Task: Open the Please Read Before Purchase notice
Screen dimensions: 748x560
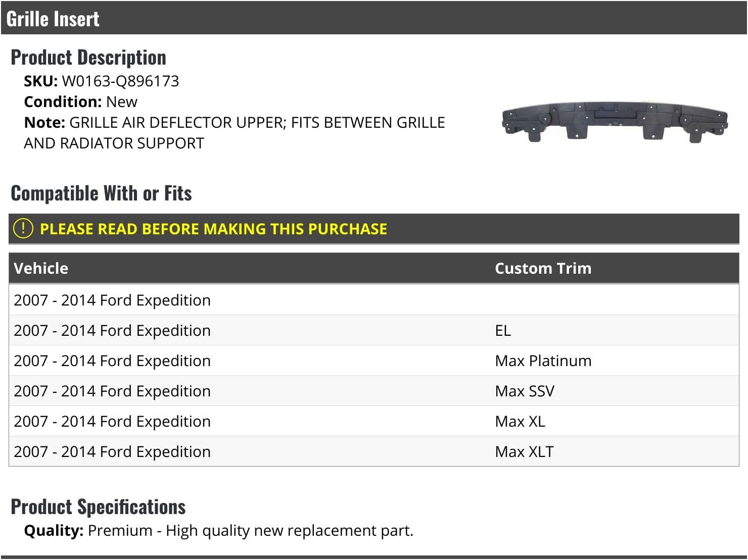Action: 213,229
